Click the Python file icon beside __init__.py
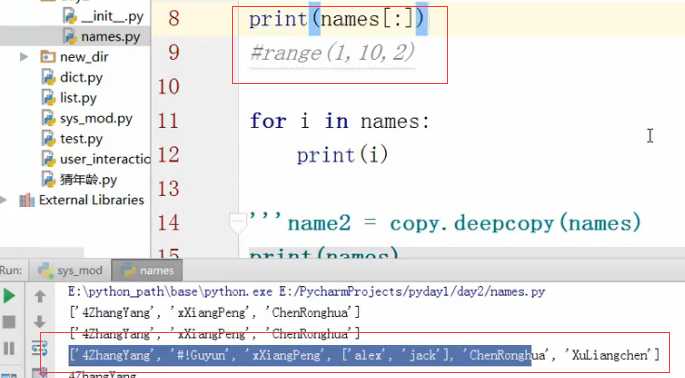 (x=70, y=16)
